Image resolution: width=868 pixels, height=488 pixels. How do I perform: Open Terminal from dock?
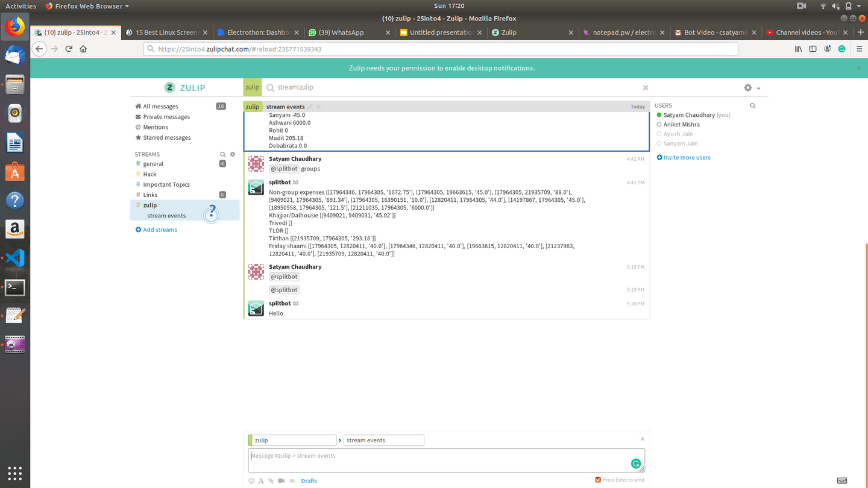click(x=14, y=287)
